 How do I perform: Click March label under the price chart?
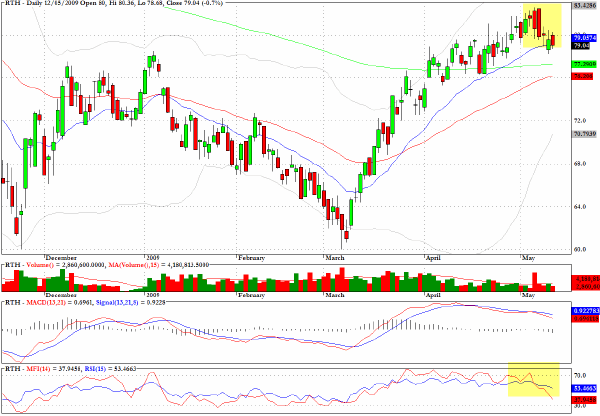[334, 258]
